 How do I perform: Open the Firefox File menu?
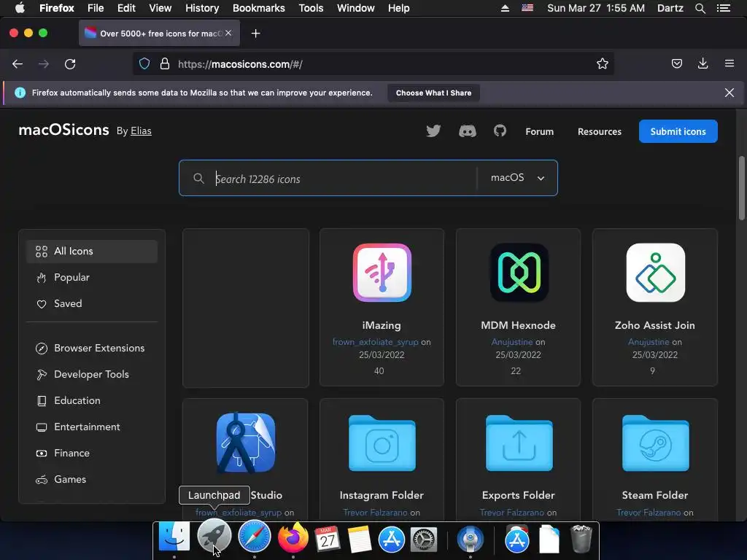96,8
